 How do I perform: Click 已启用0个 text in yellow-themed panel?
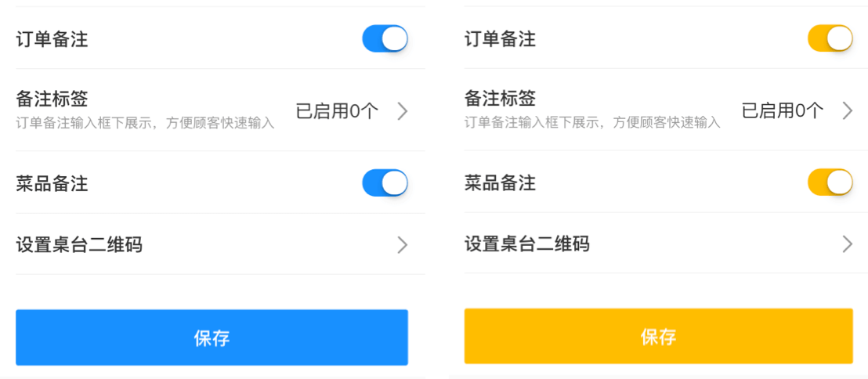(x=783, y=111)
